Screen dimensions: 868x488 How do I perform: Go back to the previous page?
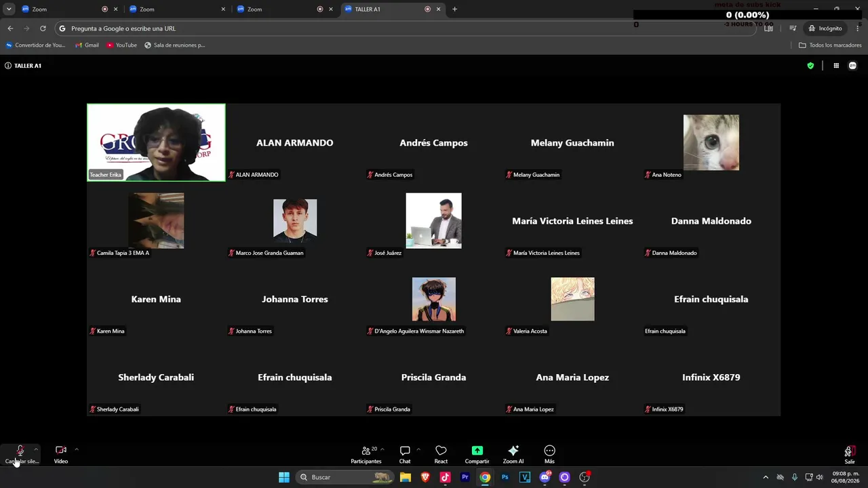[10, 28]
